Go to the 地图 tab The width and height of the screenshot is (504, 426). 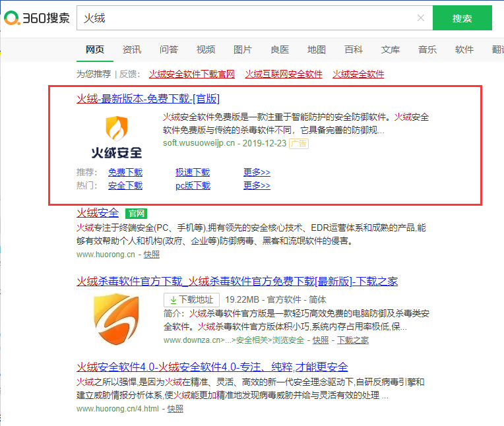316,49
